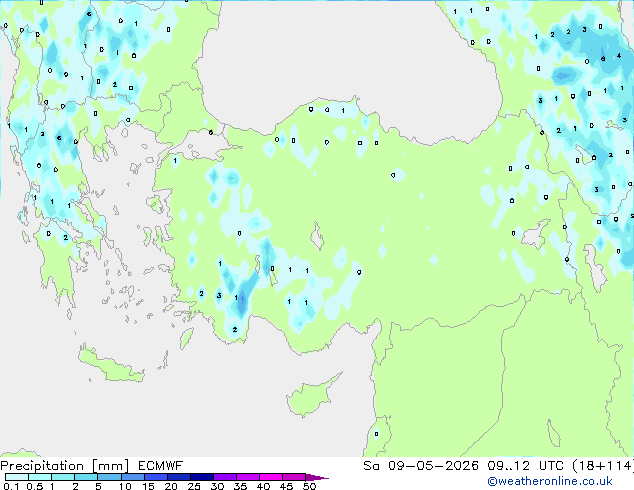This screenshot has width=634, height=490.
Task: Pick the 30–35 mm purple legend swatch
Action: [x=224, y=477]
